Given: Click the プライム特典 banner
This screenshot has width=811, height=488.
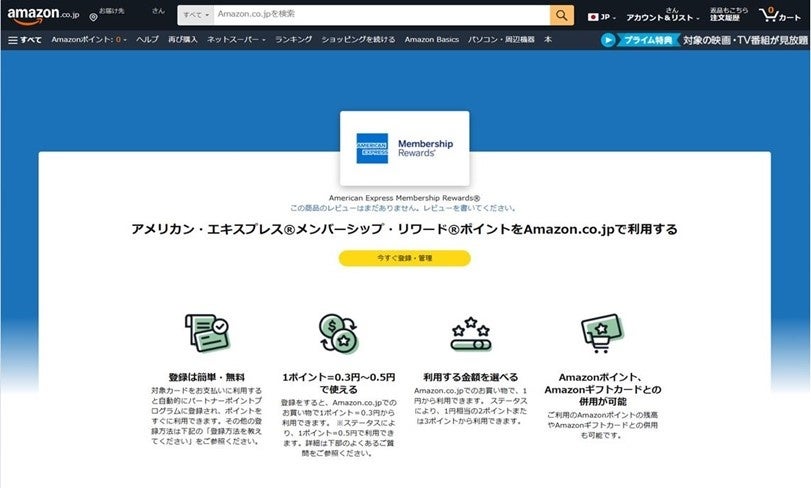Looking at the screenshot, I should [648, 40].
